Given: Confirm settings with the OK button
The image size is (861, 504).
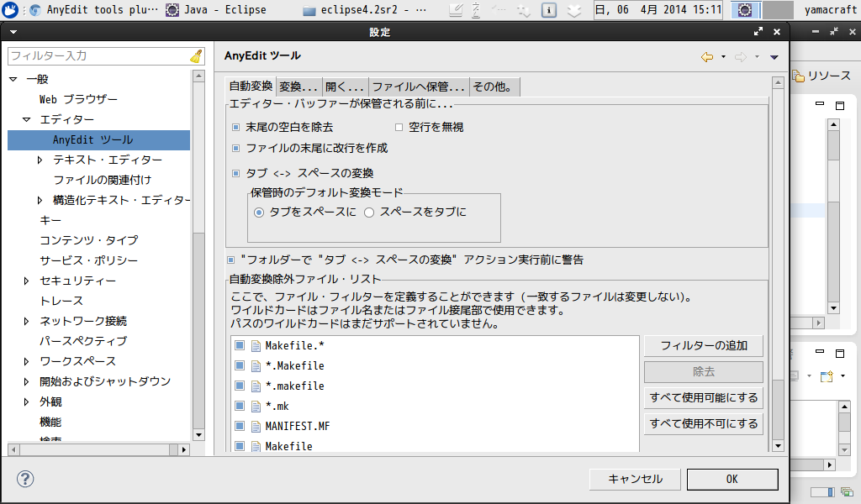Looking at the screenshot, I should click(732, 480).
